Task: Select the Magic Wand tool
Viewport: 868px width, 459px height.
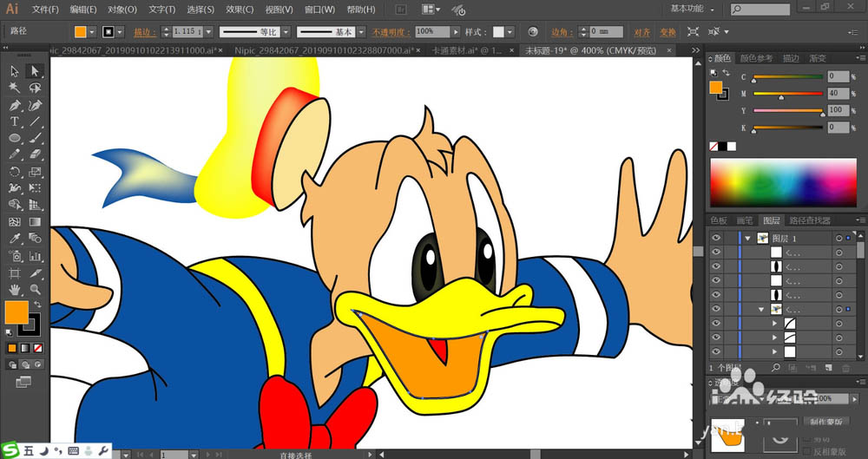Action: [15, 88]
